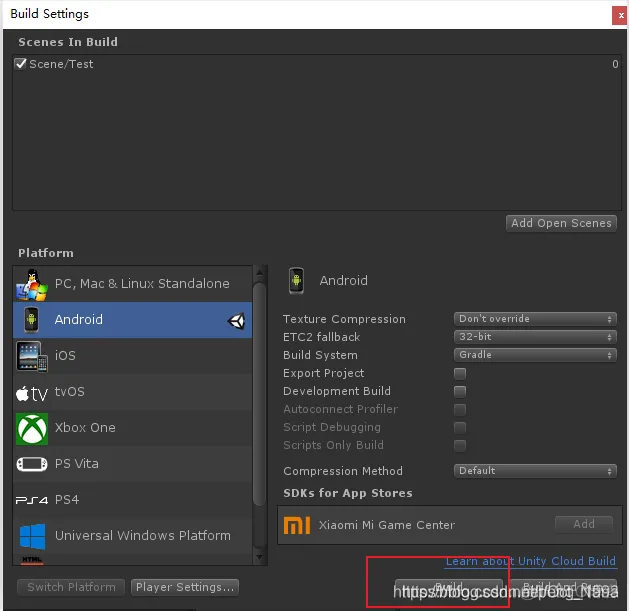Image resolution: width=629 pixels, height=611 pixels.
Task: Click the Android robot icon in platform list
Action: click(x=31, y=320)
